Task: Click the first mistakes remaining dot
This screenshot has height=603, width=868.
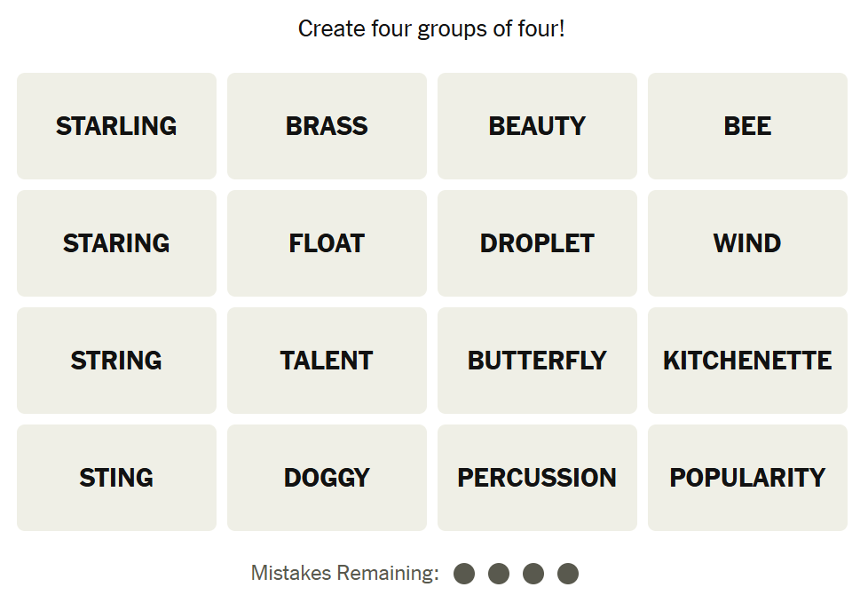Action: point(464,574)
